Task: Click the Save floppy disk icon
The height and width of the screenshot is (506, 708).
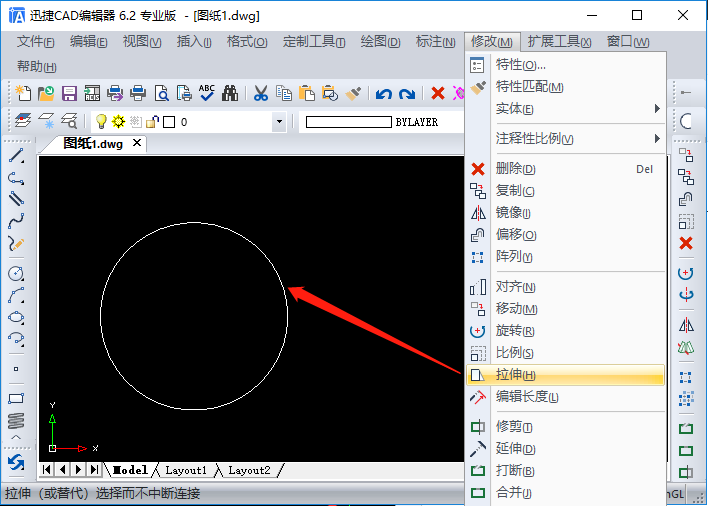Action: (69, 93)
